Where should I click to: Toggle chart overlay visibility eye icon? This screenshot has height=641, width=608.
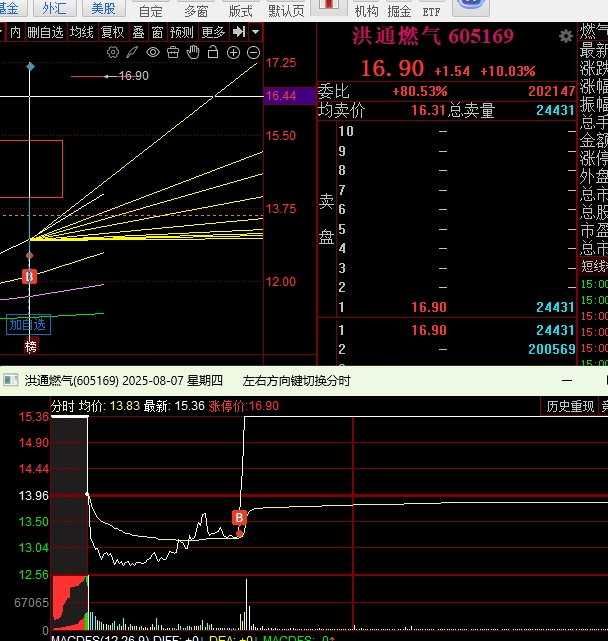153,52
